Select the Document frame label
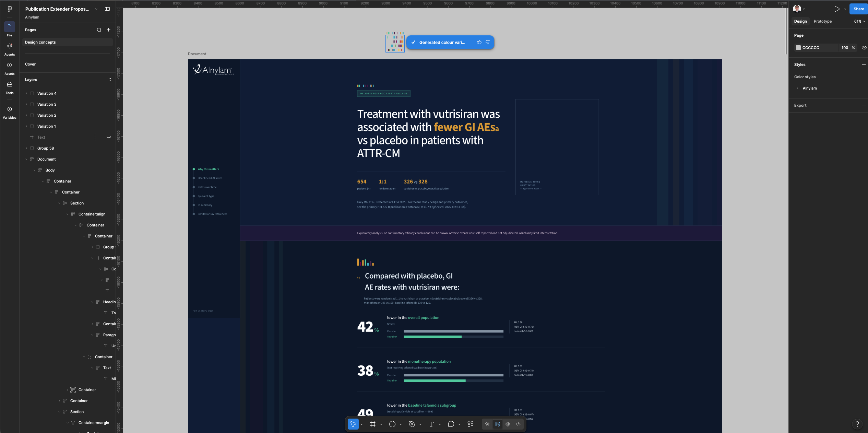The height and width of the screenshot is (433, 868). (197, 54)
